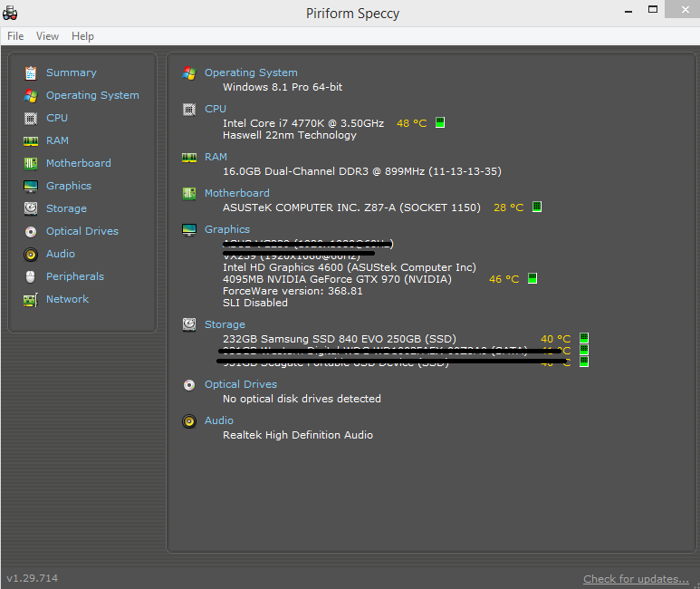Click the Summary clipboard icon in sidebar

pyautogui.click(x=31, y=72)
